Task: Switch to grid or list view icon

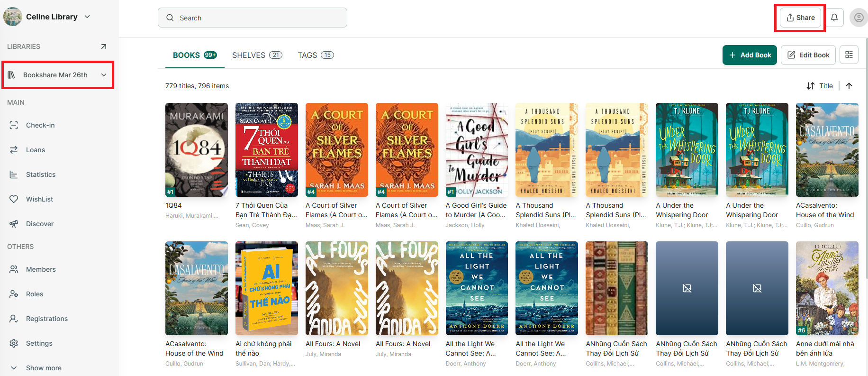Action: pyautogui.click(x=849, y=55)
